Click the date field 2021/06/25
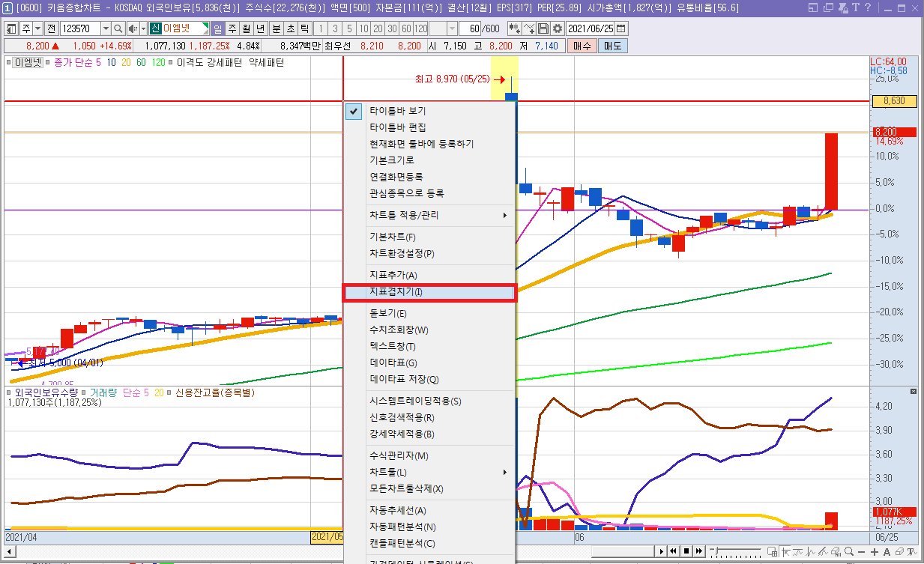The width and height of the screenshot is (924, 564). tap(590, 28)
